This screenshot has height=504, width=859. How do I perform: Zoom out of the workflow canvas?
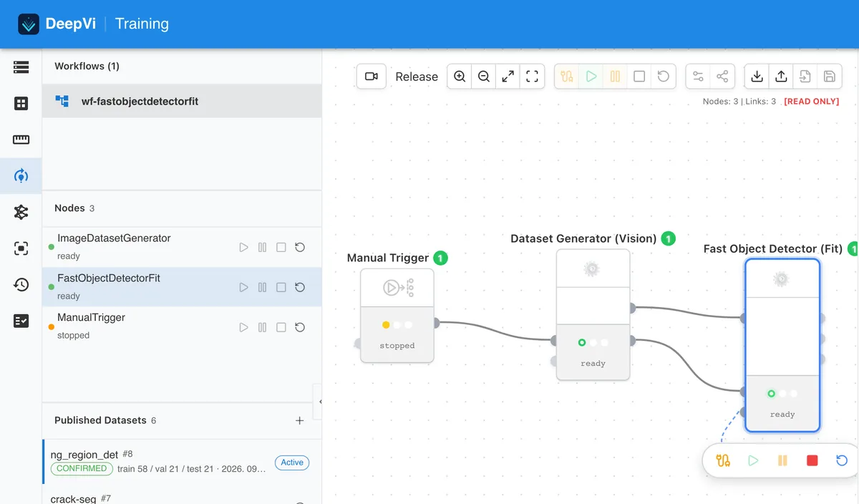pos(484,77)
